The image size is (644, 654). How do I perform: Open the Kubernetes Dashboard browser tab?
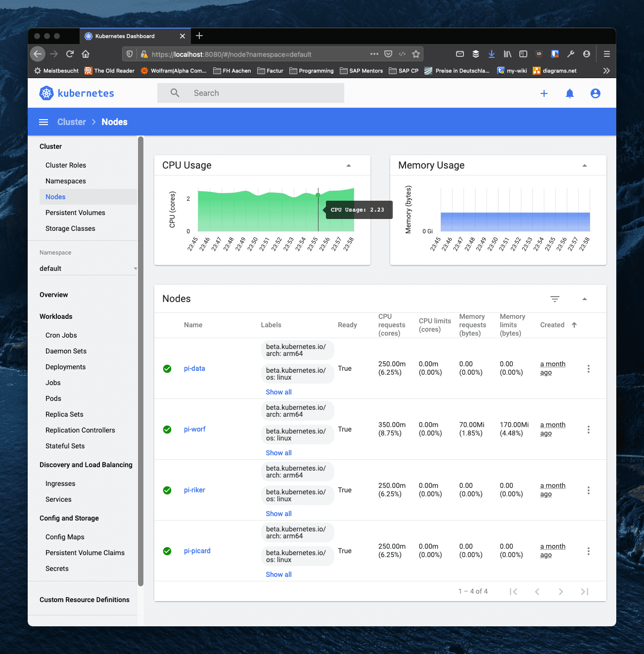(x=135, y=36)
